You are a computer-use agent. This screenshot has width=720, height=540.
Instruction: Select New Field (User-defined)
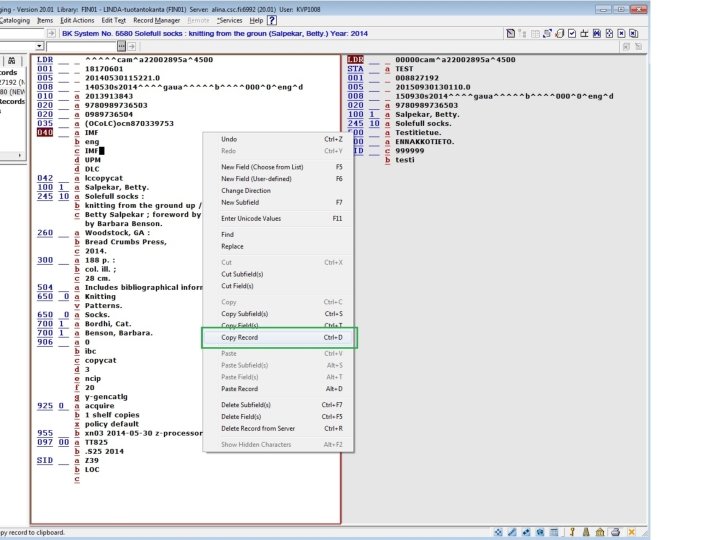pos(278,179)
